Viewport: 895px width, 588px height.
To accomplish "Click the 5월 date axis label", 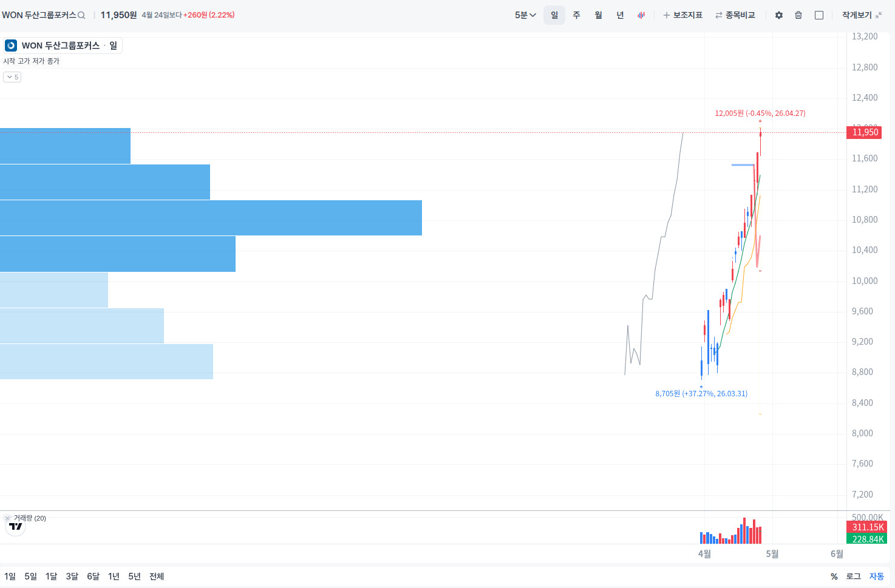I will pos(772,554).
